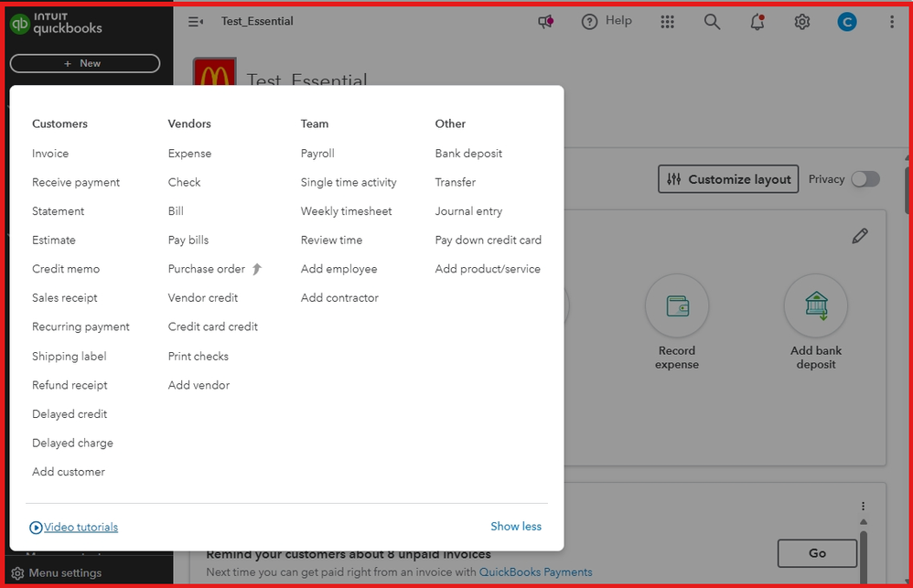Choose Print checks
Screen dimensions: 913x588
click(199, 357)
